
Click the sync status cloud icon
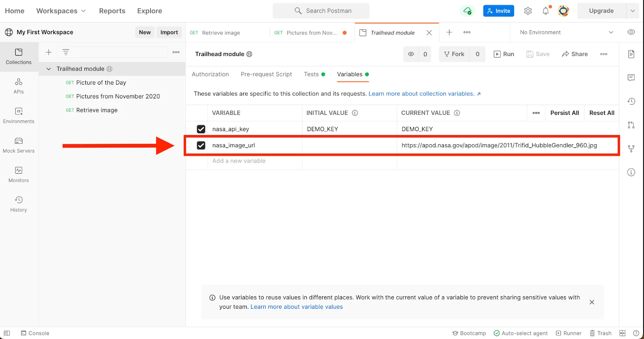click(x=467, y=11)
